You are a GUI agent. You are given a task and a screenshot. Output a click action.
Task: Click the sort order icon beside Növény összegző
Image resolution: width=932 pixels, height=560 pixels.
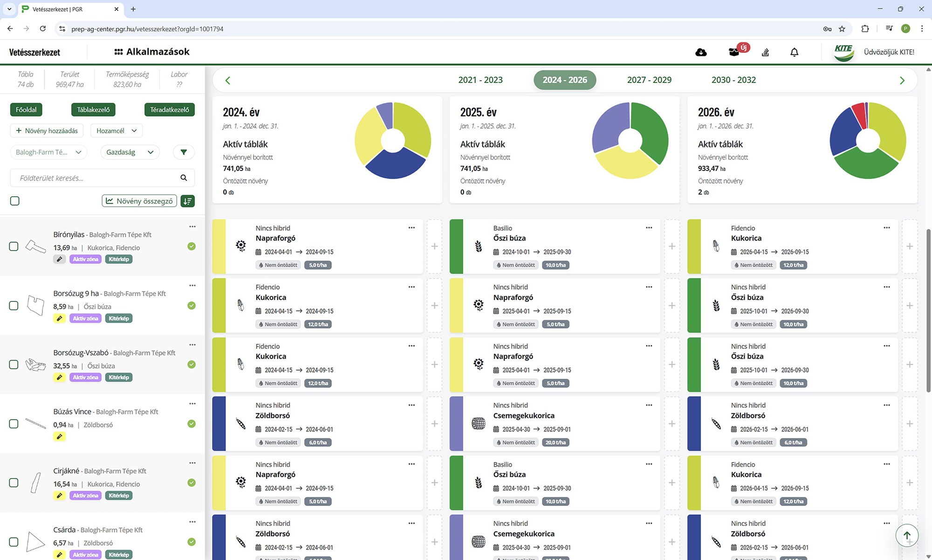(188, 201)
